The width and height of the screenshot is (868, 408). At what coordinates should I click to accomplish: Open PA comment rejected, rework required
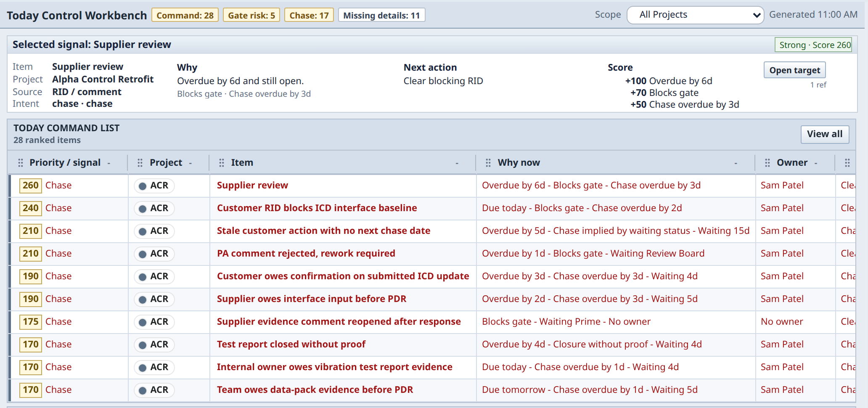(x=306, y=254)
